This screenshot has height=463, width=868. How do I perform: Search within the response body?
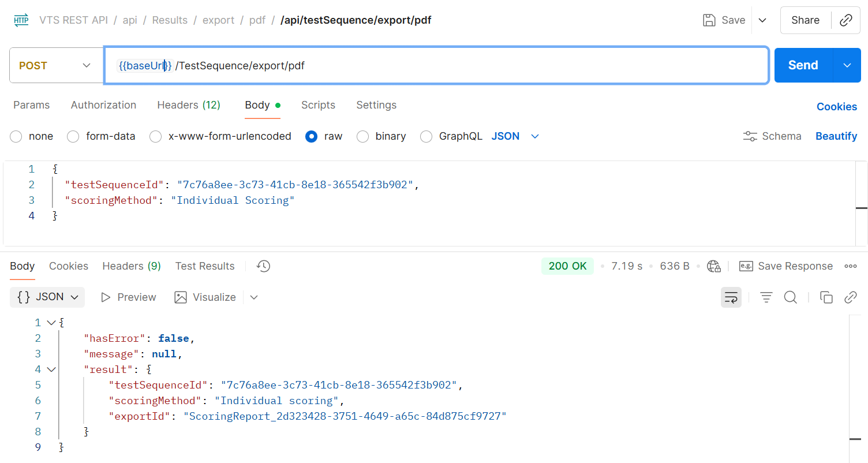(x=790, y=297)
